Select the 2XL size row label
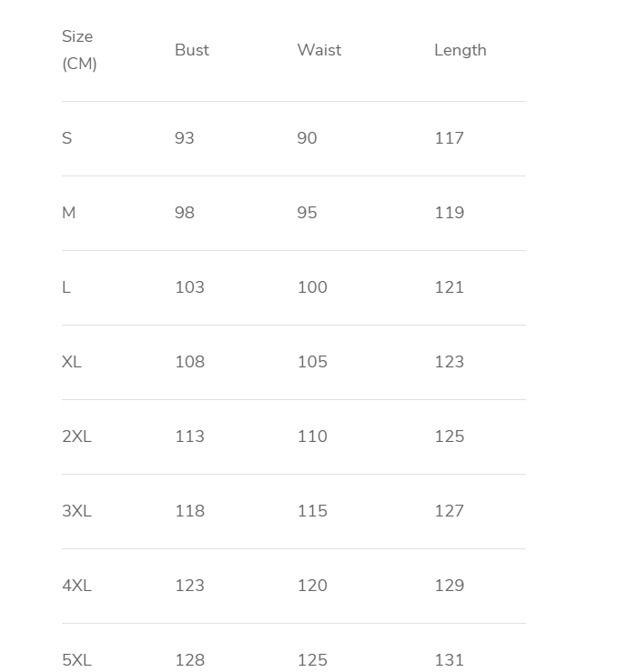This screenshot has height=672, width=617. coord(76,436)
